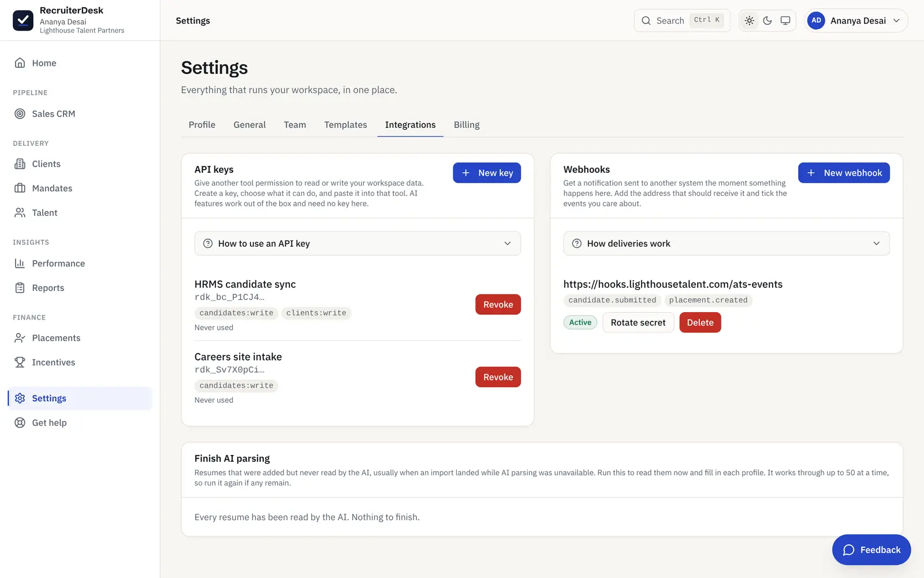The height and width of the screenshot is (578, 924).
Task: Click the Settings gear icon
Action: tap(20, 398)
